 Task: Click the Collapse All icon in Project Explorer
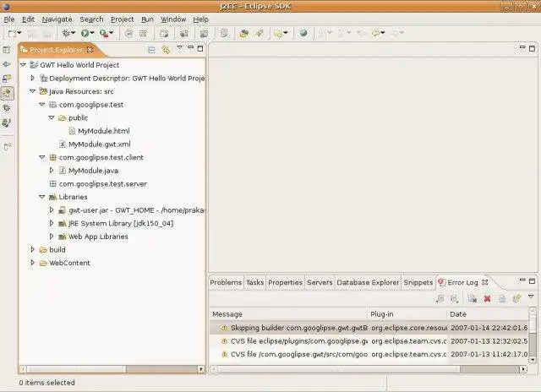[x=151, y=50]
